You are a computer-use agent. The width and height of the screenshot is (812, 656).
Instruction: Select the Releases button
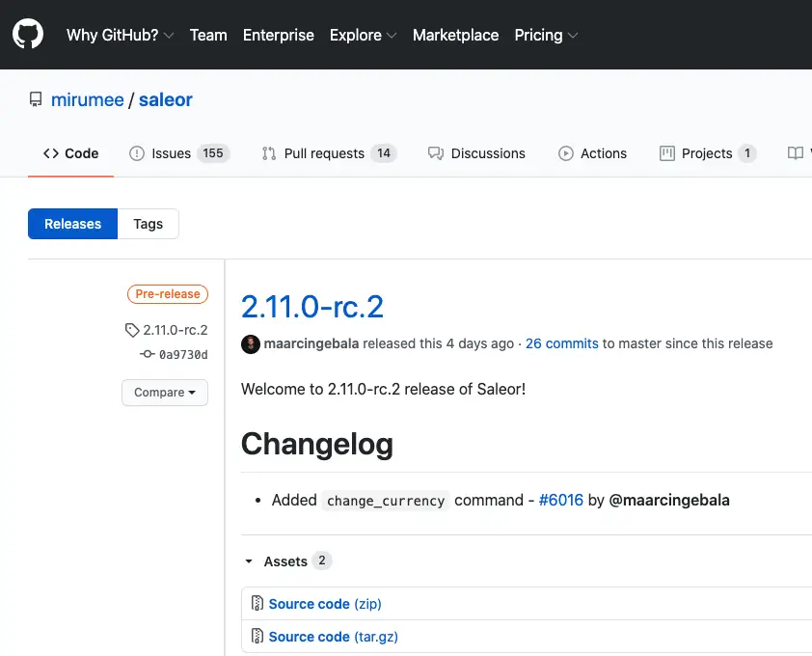73,224
